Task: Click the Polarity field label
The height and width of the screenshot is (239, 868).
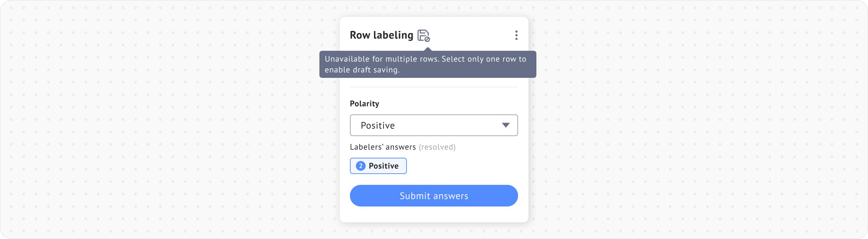Action: click(364, 104)
